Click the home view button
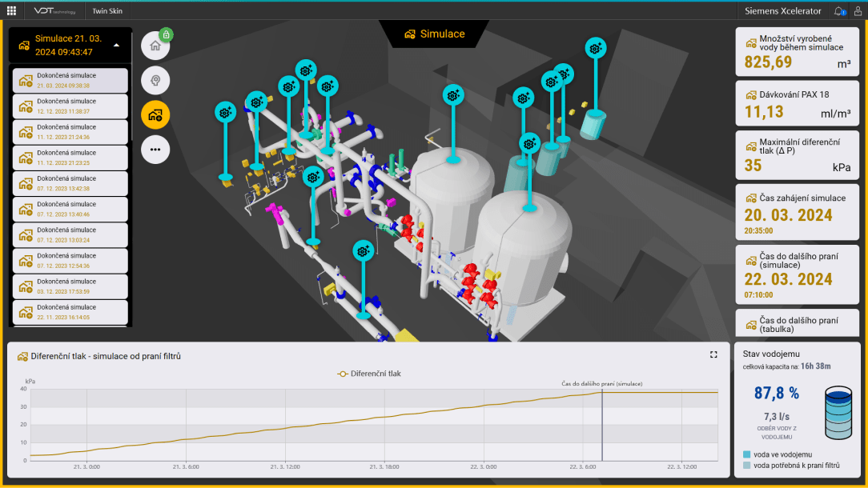 click(155, 46)
